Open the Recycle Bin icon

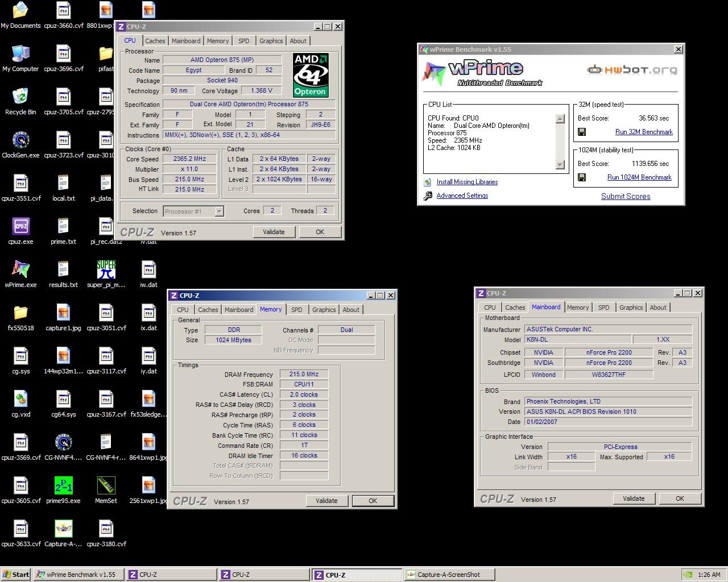pyautogui.click(x=20, y=101)
